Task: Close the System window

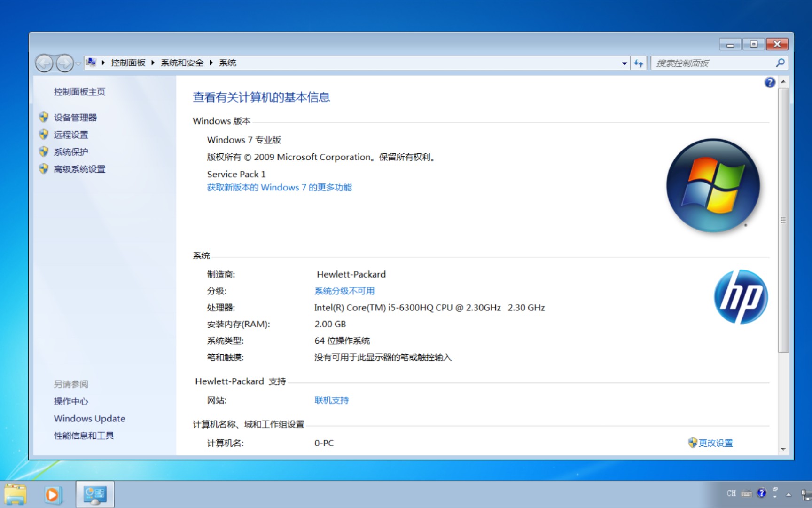Action: coord(777,44)
